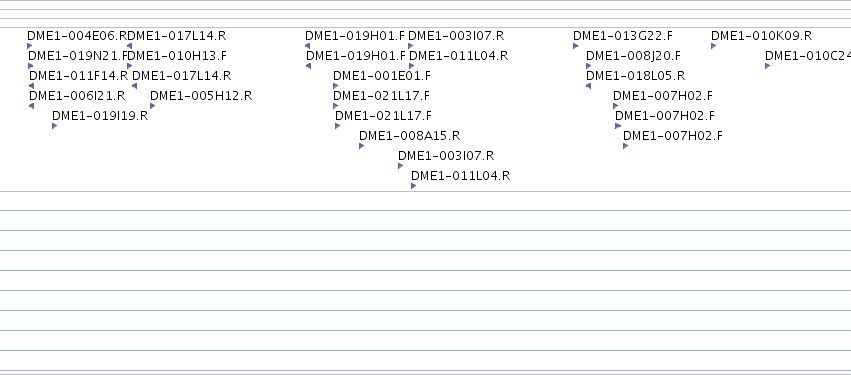Screen dimensions: 851x375
Task: Click left-pointing arrow under DME1-018L05.R
Action: click(x=588, y=86)
